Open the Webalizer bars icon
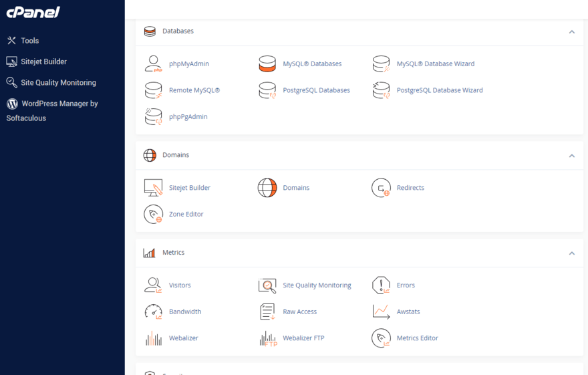Viewport: 588px width, 375px height. click(154, 338)
